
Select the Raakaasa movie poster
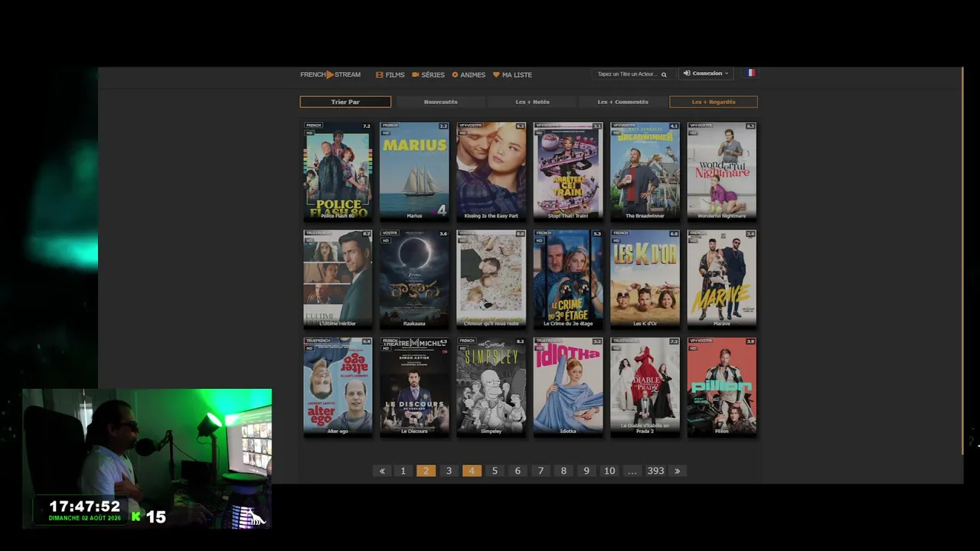point(414,279)
